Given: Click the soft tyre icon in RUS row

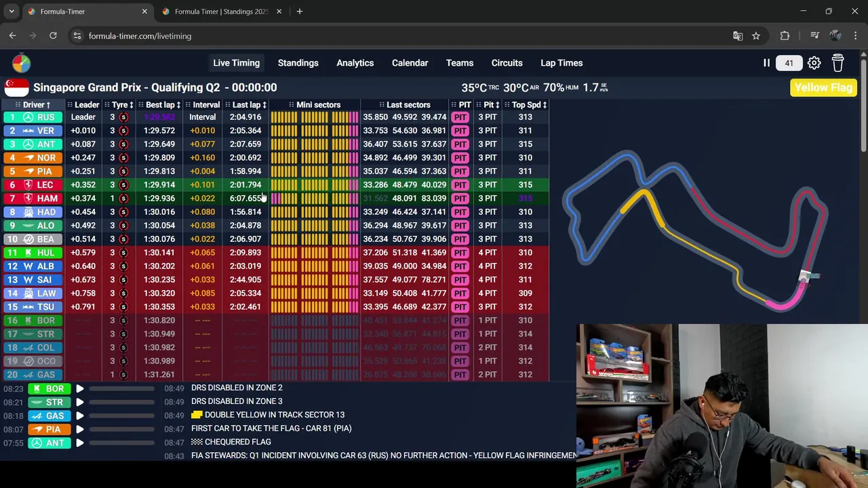Looking at the screenshot, I should [123, 117].
